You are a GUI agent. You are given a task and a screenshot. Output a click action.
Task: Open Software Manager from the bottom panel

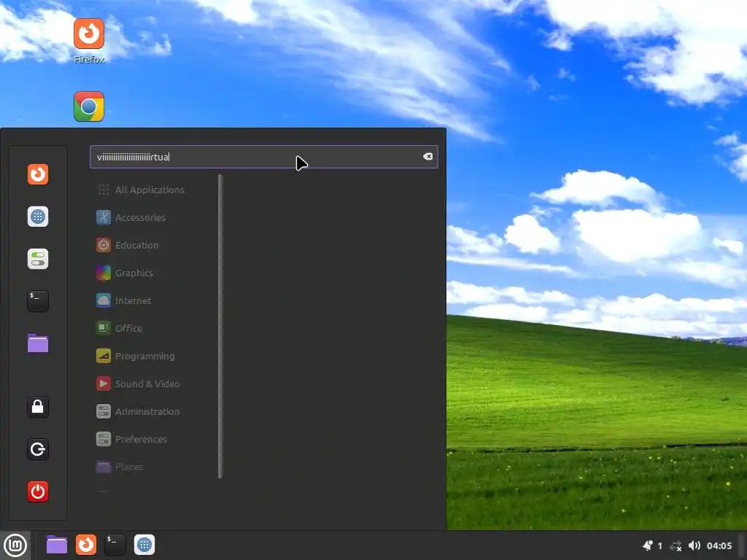tap(144, 545)
